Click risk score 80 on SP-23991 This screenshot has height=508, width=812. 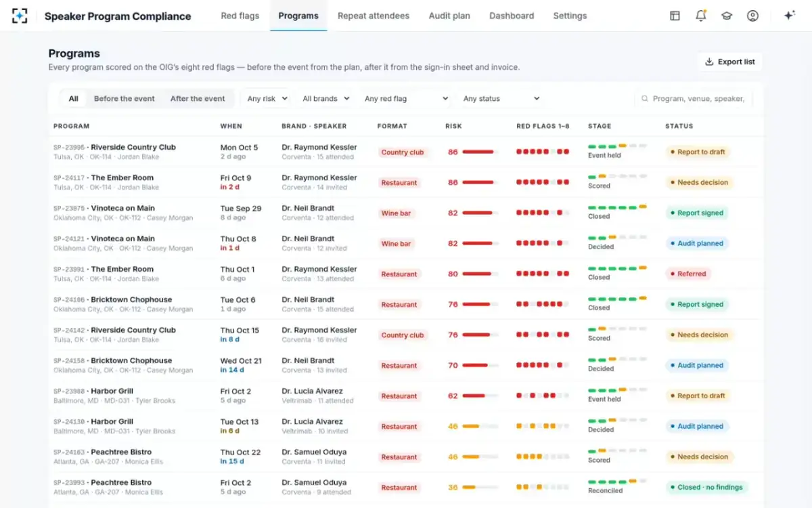pyautogui.click(x=453, y=274)
